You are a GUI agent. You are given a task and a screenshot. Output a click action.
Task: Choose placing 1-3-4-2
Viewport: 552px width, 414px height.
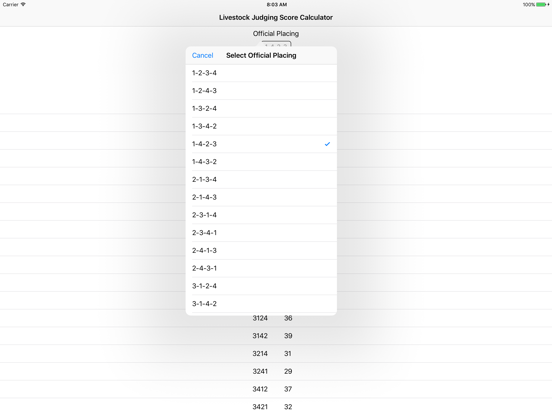coord(261,126)
